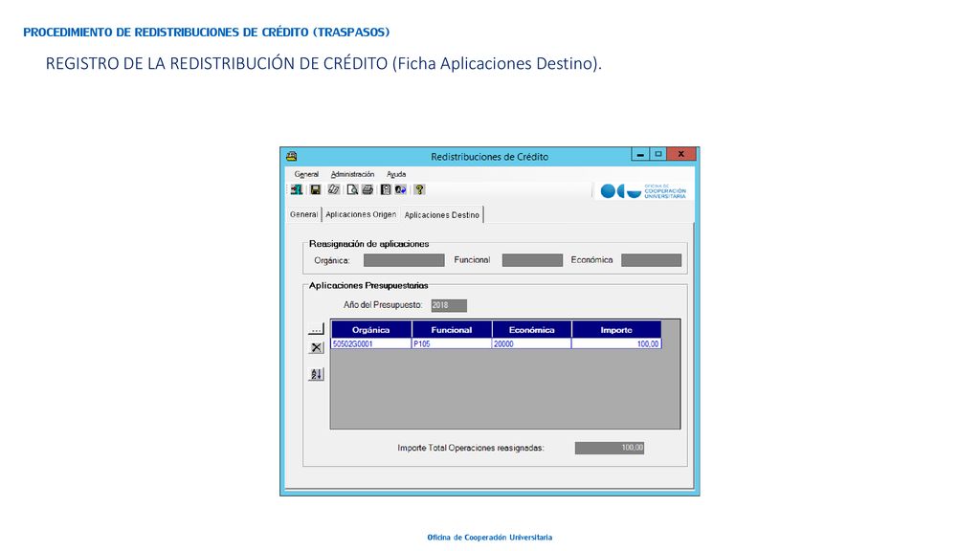The image size is (980, 551).
Task: Click the sort A-Z icon
Action: click(316, 374)
